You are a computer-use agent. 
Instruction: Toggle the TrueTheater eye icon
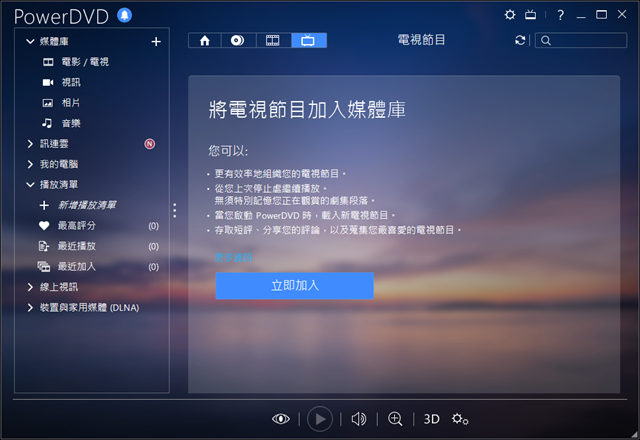(281, 419)
